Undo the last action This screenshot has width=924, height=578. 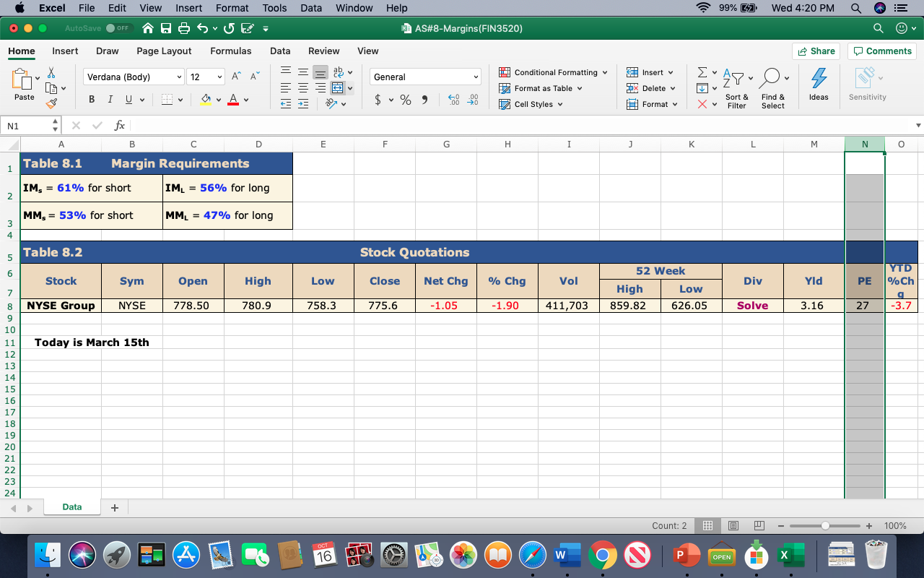[203, 28]
